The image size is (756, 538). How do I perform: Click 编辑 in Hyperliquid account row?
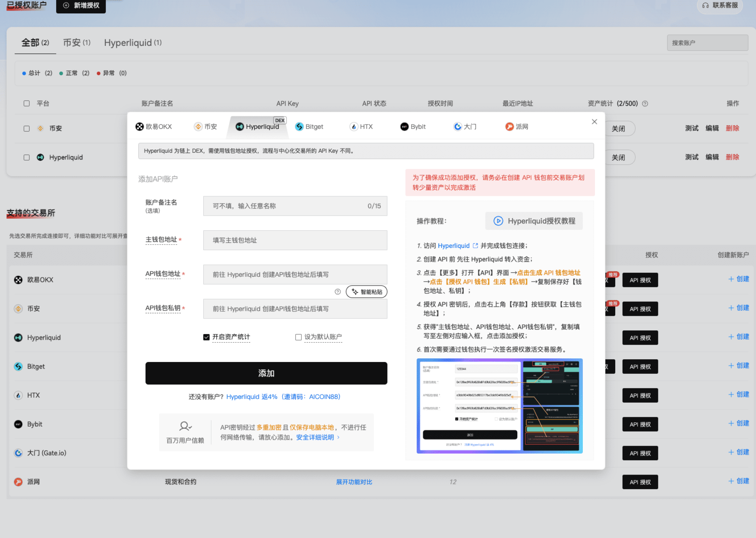click(712, 157)
